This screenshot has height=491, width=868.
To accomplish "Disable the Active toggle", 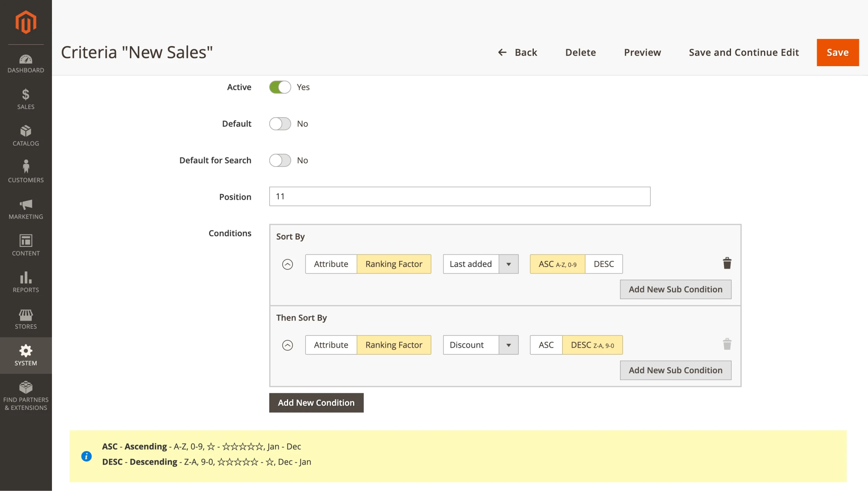I will tap(280, 87).
